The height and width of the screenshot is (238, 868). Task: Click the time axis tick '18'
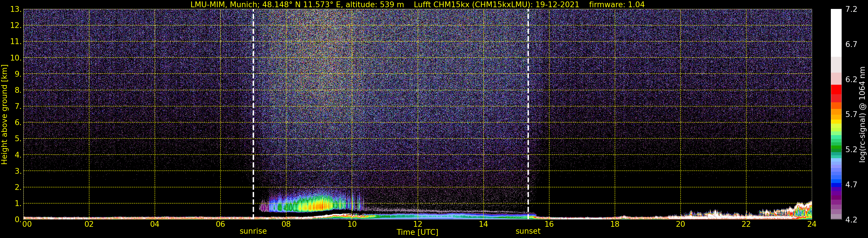614,224
